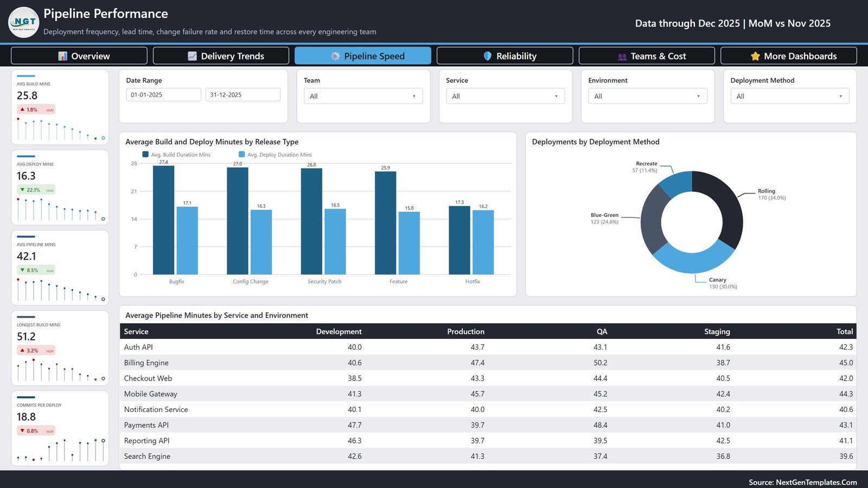Click the Avg Build Mins red up-arrow indicator
This screenshot has width=868, height=488.
point(22,110)
